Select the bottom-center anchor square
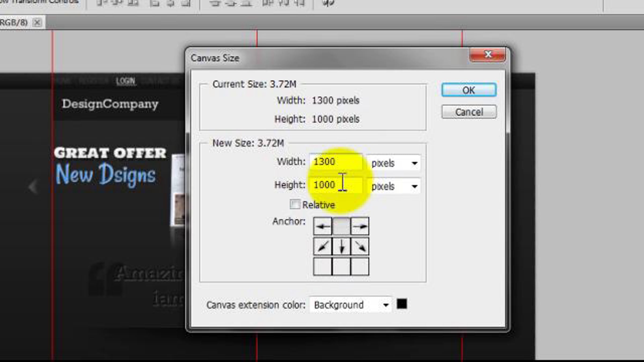Screen dimensions: 644x362 coord(341,267)
